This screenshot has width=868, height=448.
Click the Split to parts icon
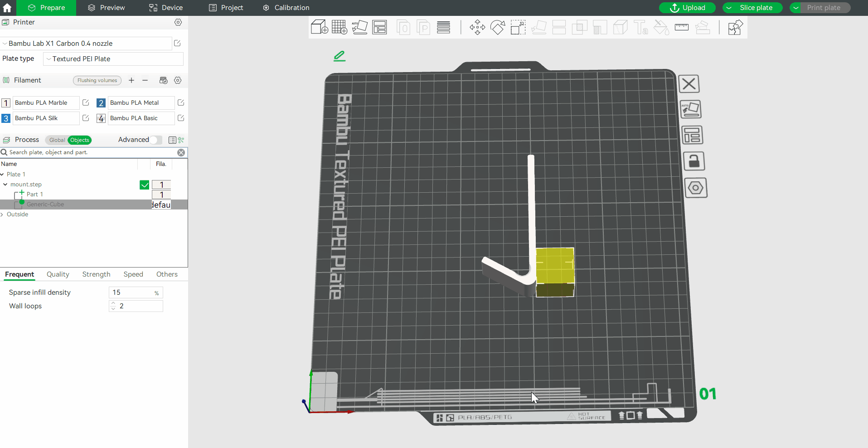(423, 27)
